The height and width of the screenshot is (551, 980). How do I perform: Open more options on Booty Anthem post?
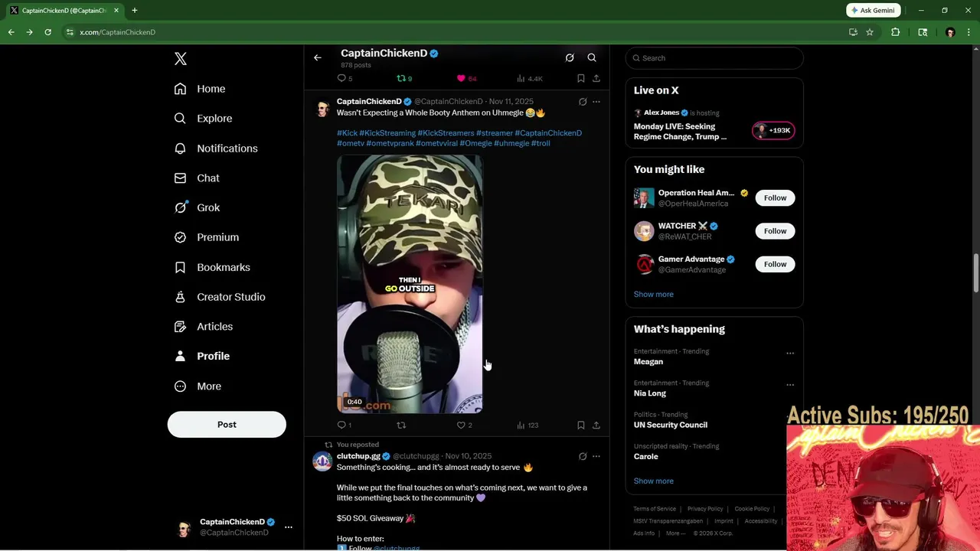tap(596, 102)
